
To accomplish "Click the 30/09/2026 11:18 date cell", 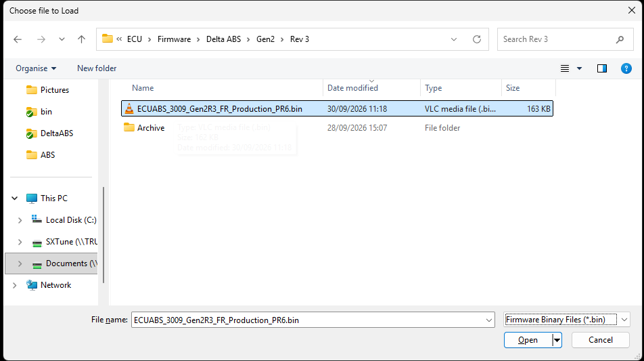I will 357,109.
